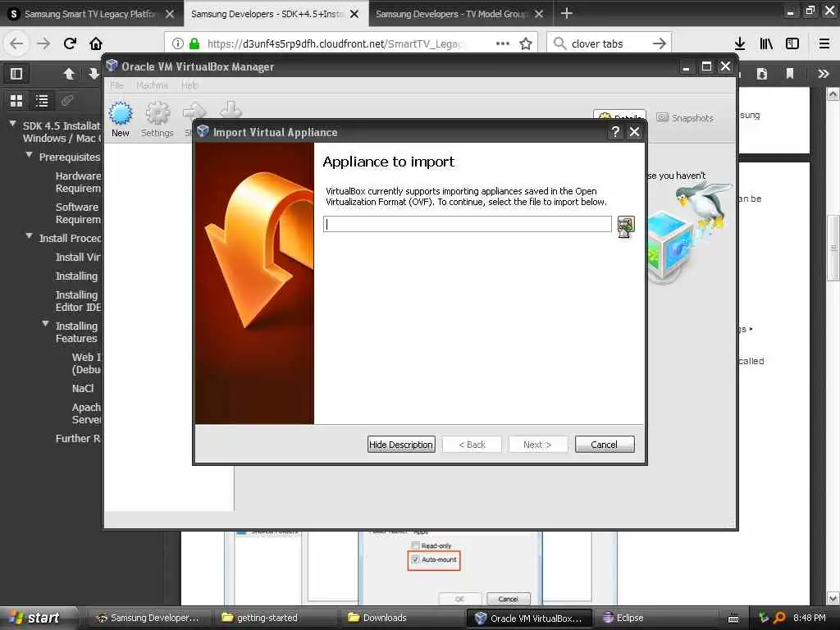The image size is (840, 630).
Task: Collapse the Installing Features outline node
Action: [x=46, y=324]
